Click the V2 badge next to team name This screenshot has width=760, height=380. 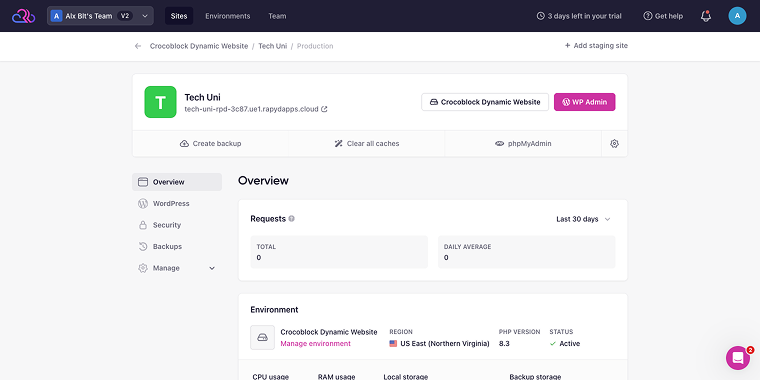125,16
